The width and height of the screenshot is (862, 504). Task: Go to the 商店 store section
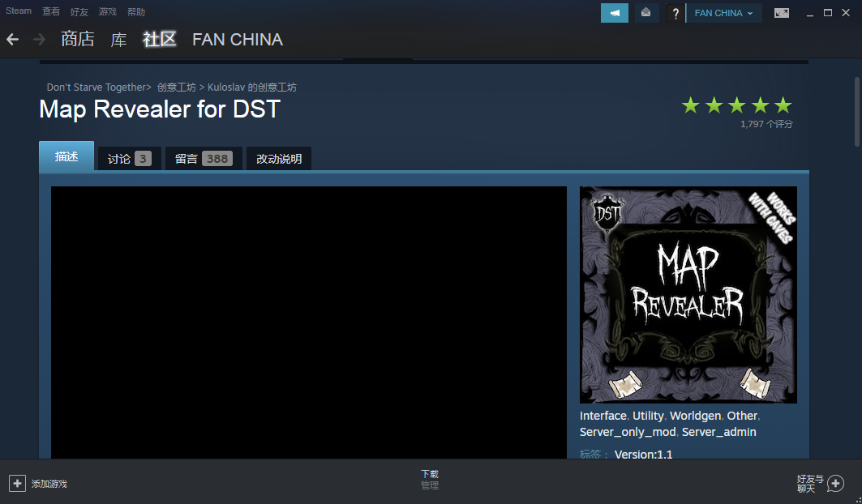coord(78,39)
